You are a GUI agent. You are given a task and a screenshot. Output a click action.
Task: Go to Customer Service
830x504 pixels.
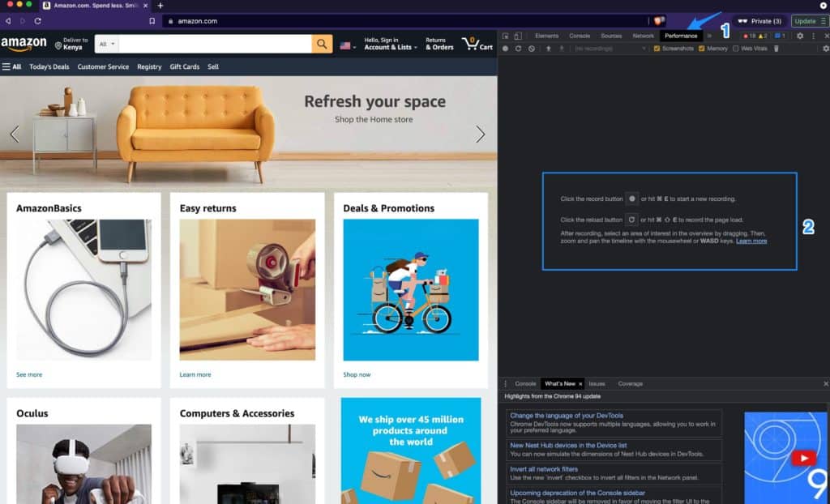(x=103, y=66)
